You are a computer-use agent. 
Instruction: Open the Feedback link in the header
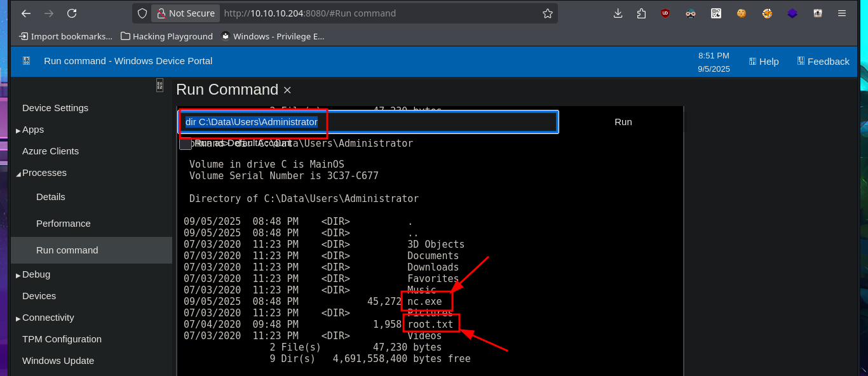[x=824, y=62]
